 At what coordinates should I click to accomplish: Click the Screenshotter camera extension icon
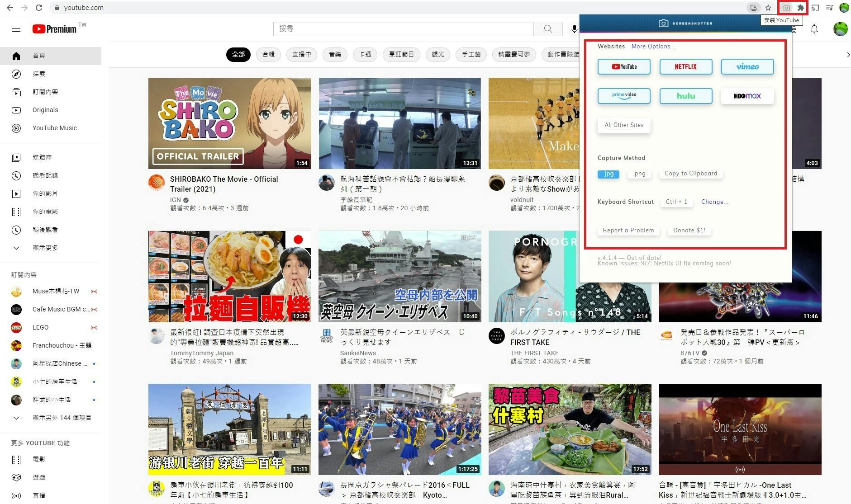(786, 8)
